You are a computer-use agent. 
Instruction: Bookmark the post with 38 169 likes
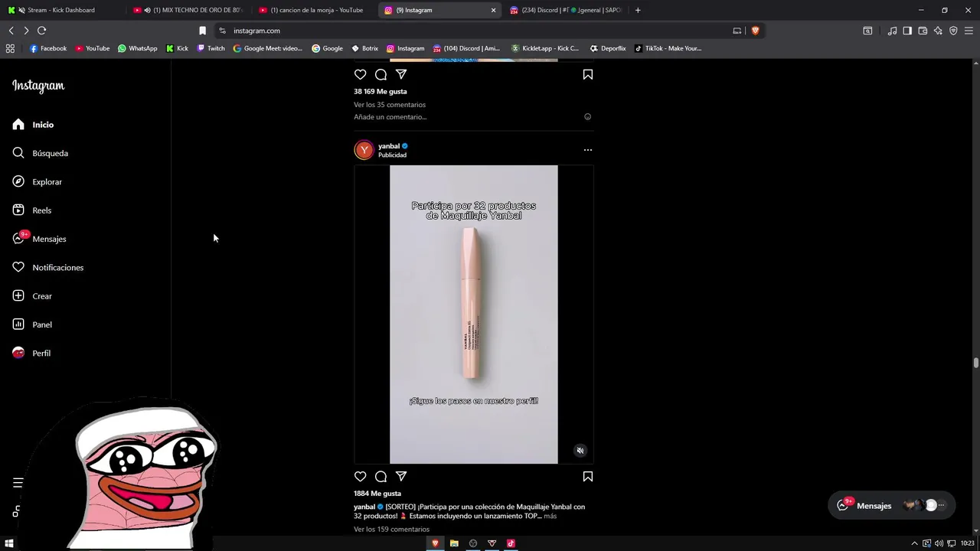pos(588,74)
